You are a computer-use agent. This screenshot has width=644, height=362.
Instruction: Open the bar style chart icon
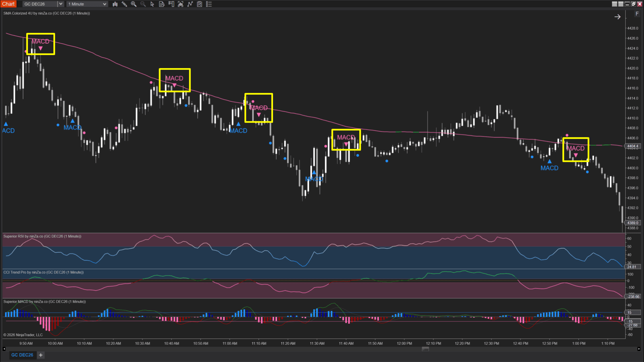[x=115, y=4]
